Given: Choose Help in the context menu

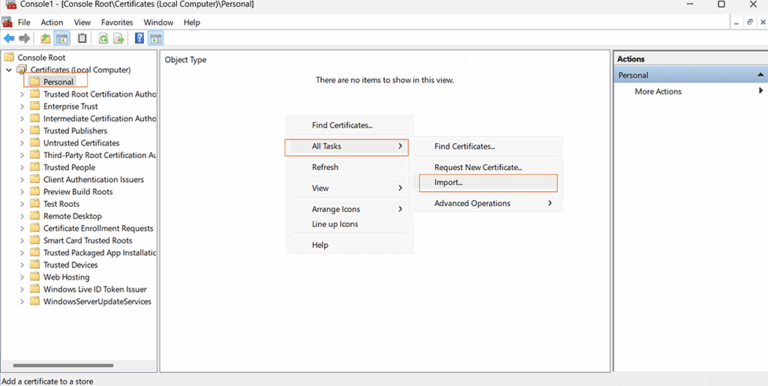Looking at the screenshot, I should (350, 245).
